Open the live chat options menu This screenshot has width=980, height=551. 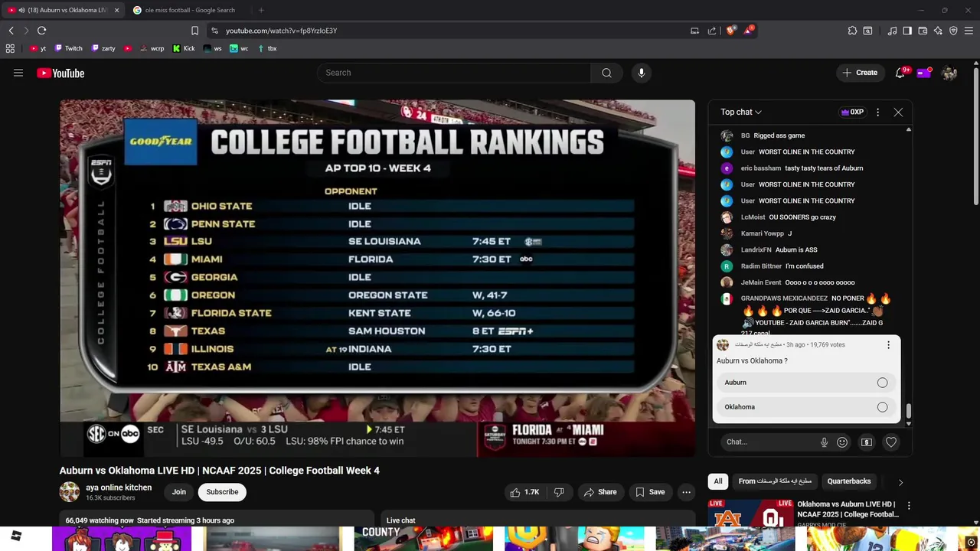click(x=877, y=112)
